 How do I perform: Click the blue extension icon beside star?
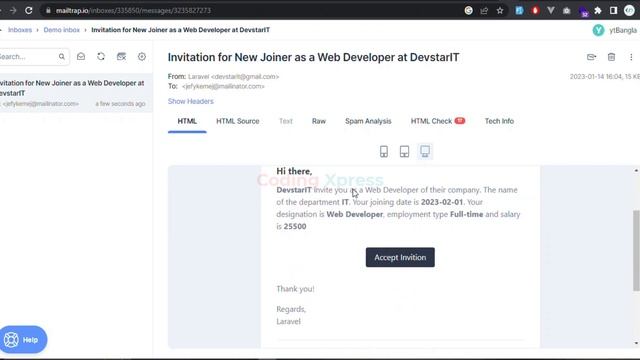coord(519,11)
